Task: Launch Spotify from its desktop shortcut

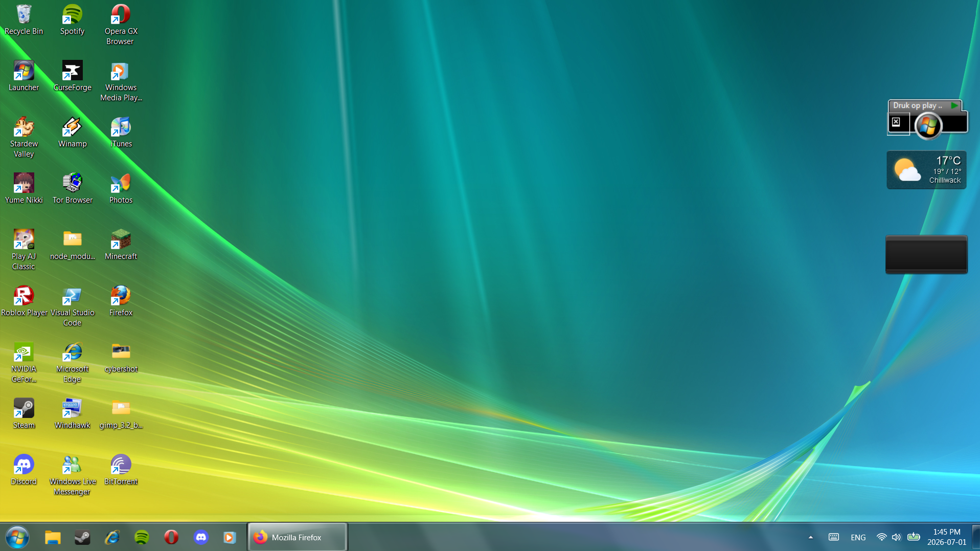Action: coord(72,20)
